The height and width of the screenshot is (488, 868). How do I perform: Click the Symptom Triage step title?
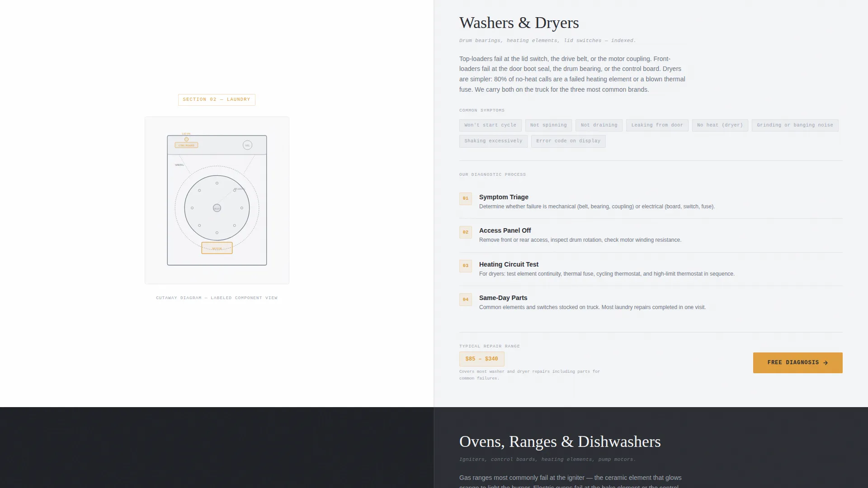tap(504, 197)
